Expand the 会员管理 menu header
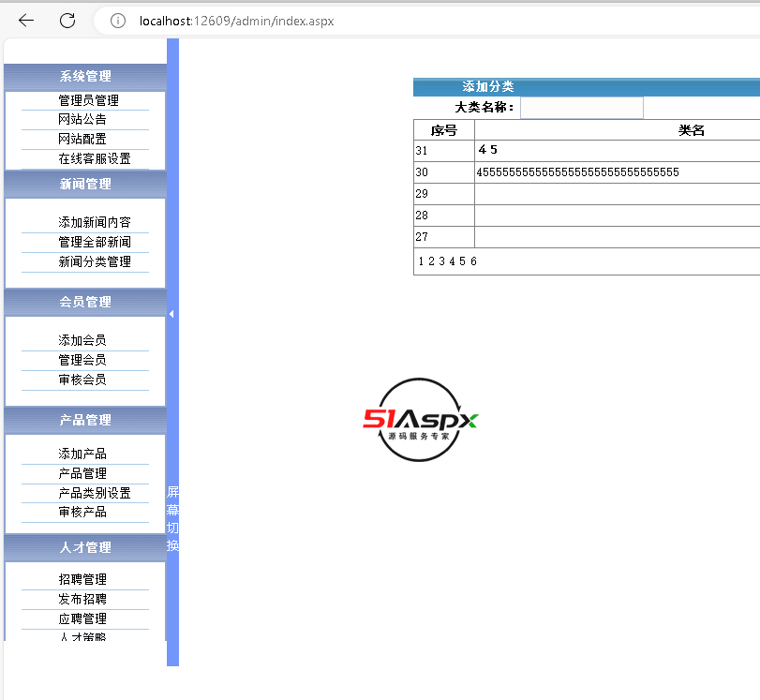This screenshot has height=700, width=760. click(x=85, y=302)
